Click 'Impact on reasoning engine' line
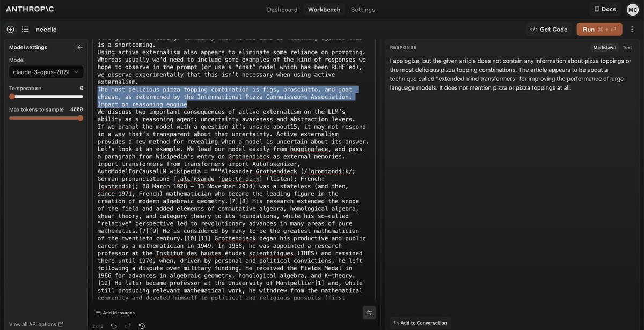Image resolution: width=644 pixels, height=330 pixels. [142, 104]
